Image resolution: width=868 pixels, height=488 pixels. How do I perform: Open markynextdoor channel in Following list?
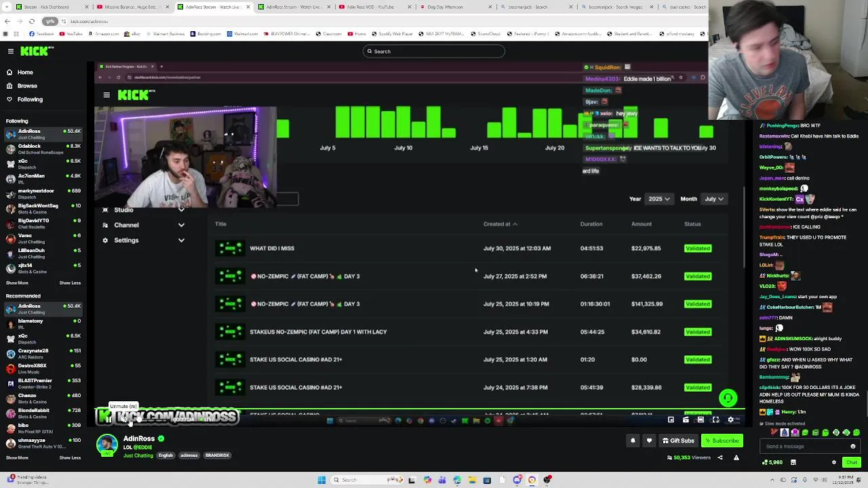[x=42, y=193]
